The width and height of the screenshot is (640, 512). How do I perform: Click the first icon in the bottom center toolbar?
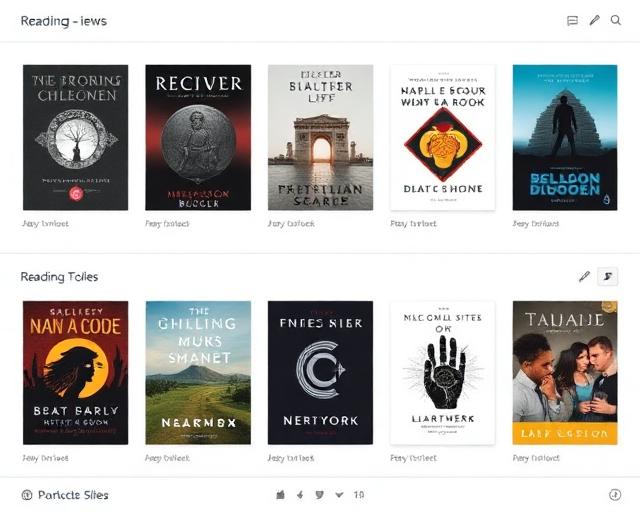click(280, 495)
